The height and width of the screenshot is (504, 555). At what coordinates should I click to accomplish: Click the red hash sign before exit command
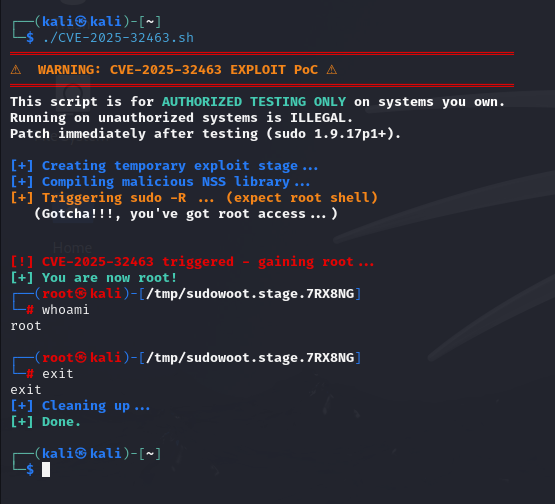pos(30,374)
